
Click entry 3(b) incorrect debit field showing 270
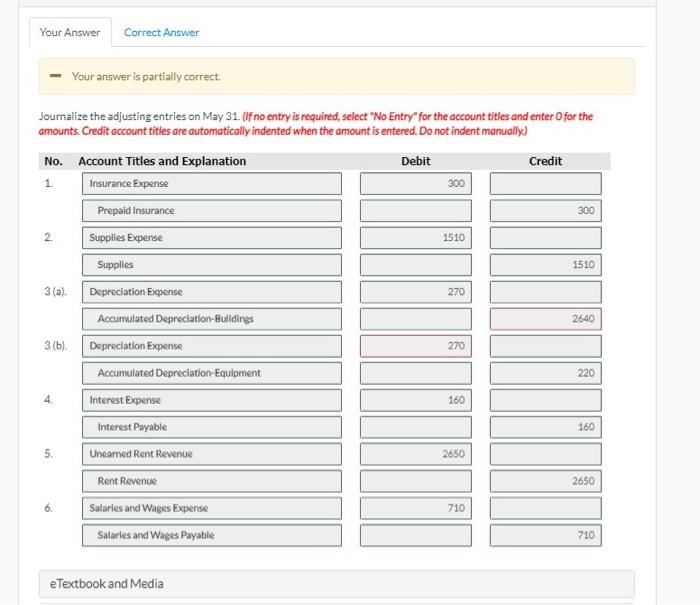click(416, 346)
